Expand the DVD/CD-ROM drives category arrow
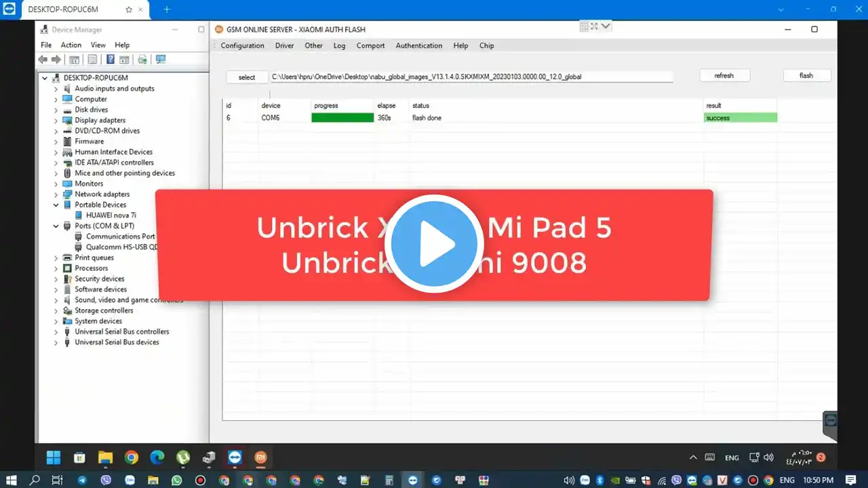 pos(56,131)
